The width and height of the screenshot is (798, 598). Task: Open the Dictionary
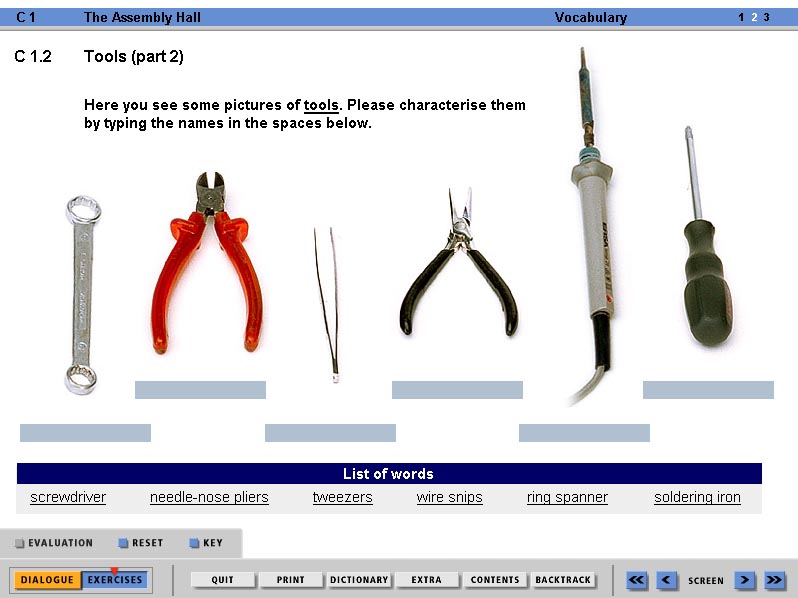pyautogui.click(x=359, y=580)
